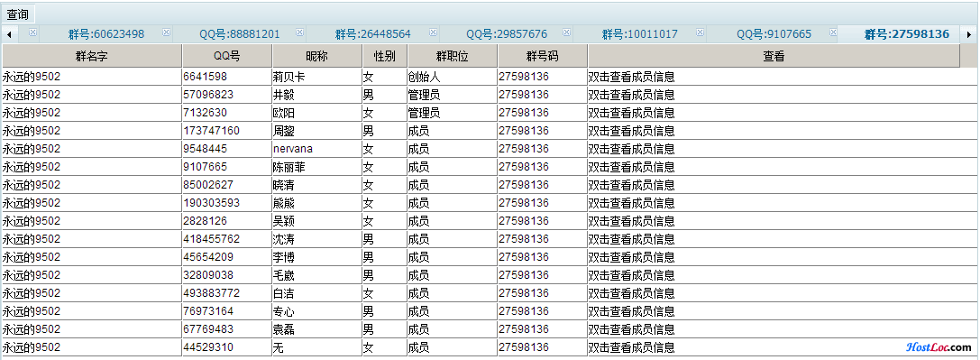Viewport: 980px width, 360px height.
Task: Click the nickname 井毅 cell
Action: click(x=316, y=95)
